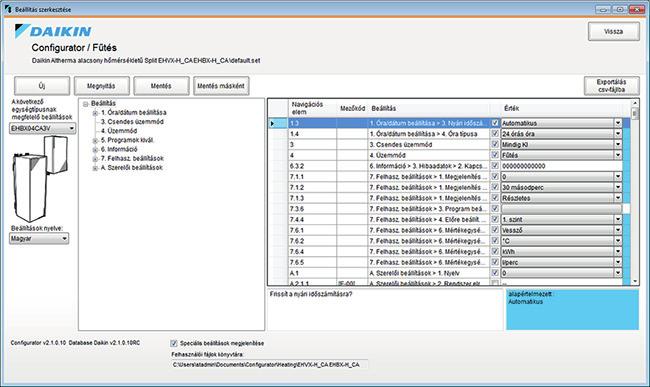The image size is (650, 387).
Task: Click the Frissít a nyári időszámításra description
Action: pyautogui.click(x=311, y=294)
